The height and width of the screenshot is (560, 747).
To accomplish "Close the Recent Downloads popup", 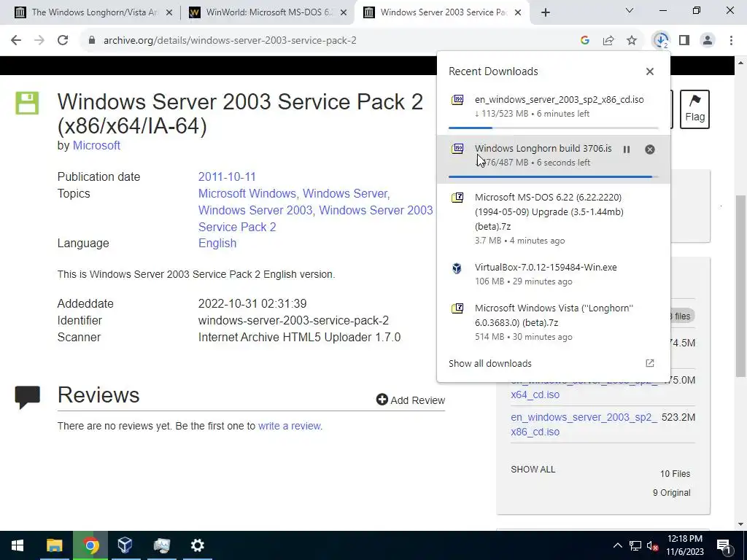I will tap(650, 71).
